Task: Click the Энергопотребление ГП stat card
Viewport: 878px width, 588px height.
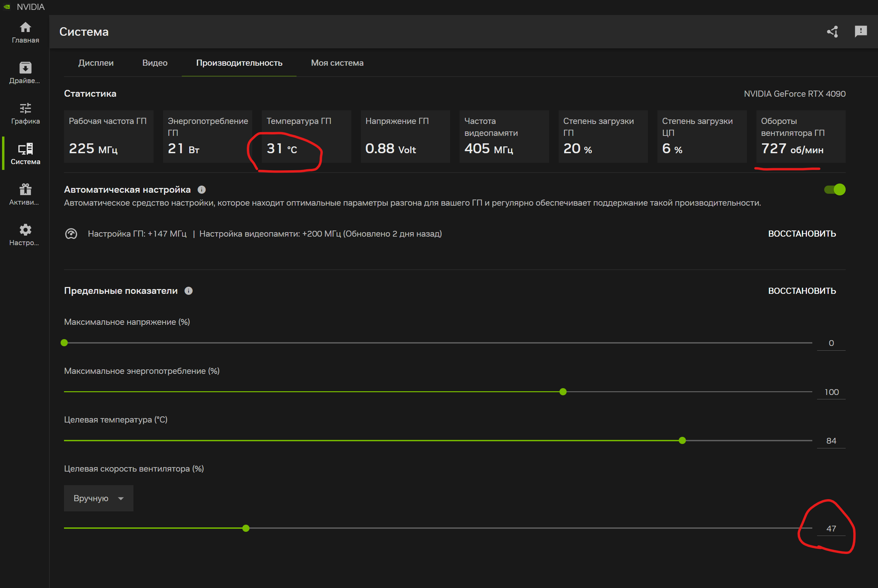Action: [208, 137]
